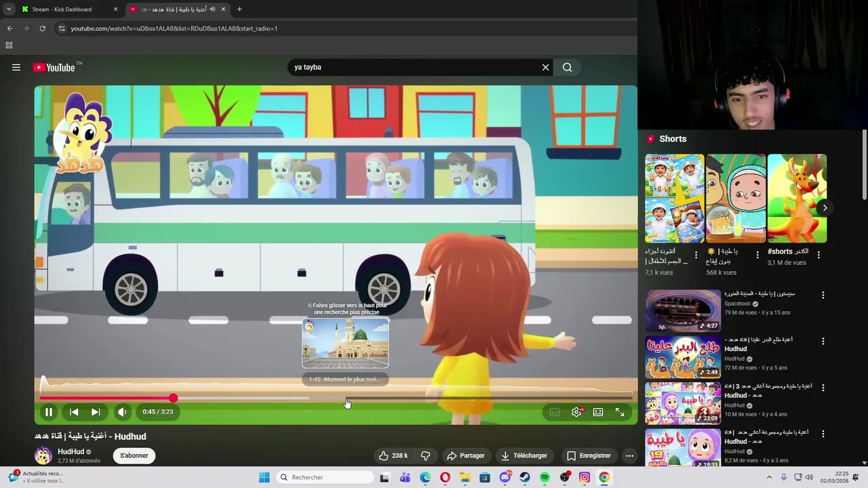Open Spotify from the taskbar
Viewport: 868px width, 488px height.
pyautogui.click(x=545, y=477)
